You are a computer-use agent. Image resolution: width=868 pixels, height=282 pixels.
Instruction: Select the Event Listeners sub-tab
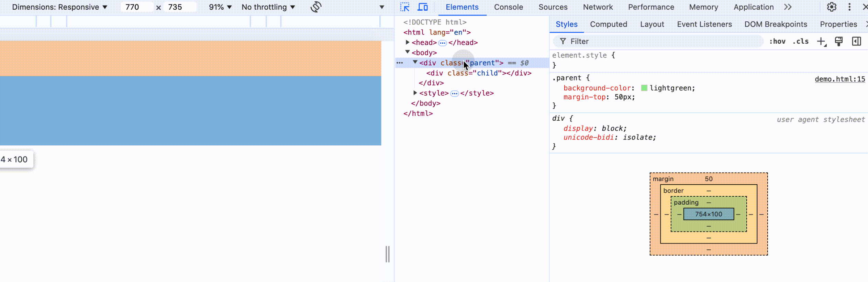tap(704, 24)
